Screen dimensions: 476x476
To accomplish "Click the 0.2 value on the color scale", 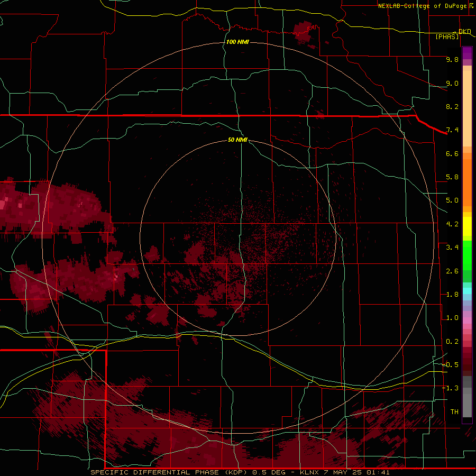I will [x=452, y=342].
